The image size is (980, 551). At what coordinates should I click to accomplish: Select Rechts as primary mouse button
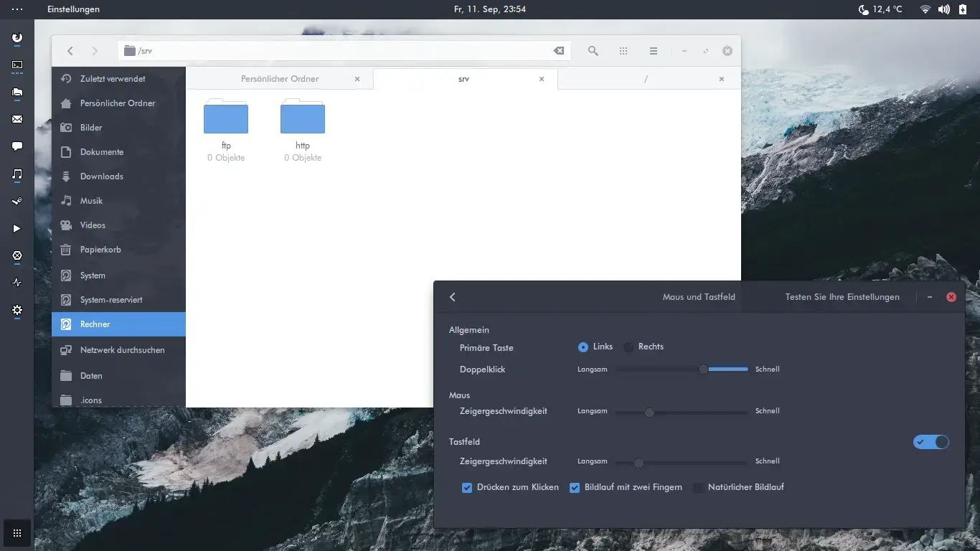click(629, 347)
